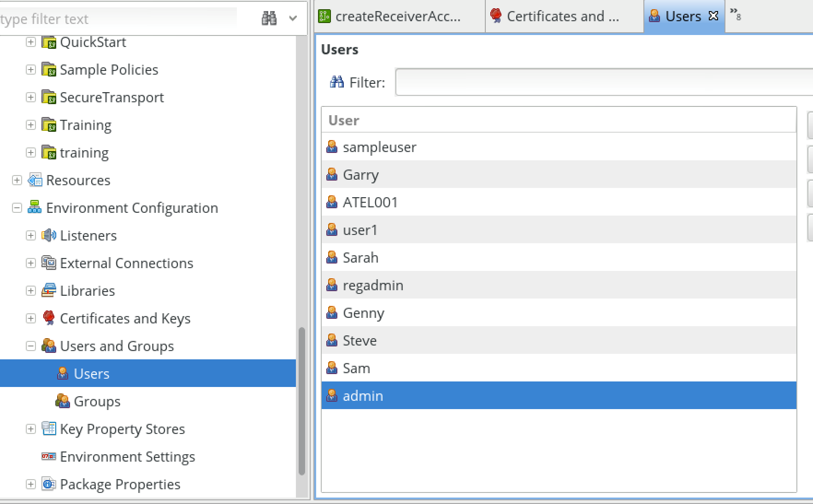
Task: Select user Sarah in list
Action: [x=559, y=257]
